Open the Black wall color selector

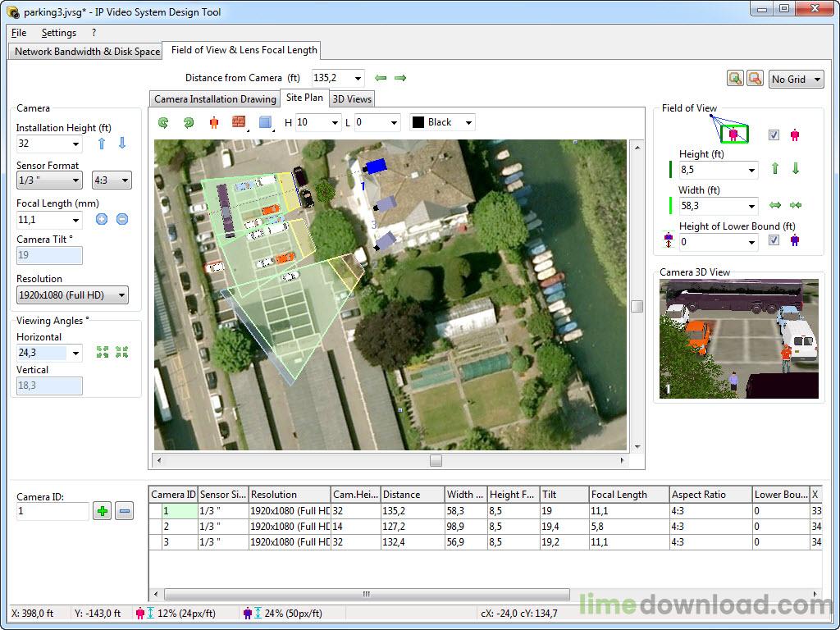[x=441, y=121]
